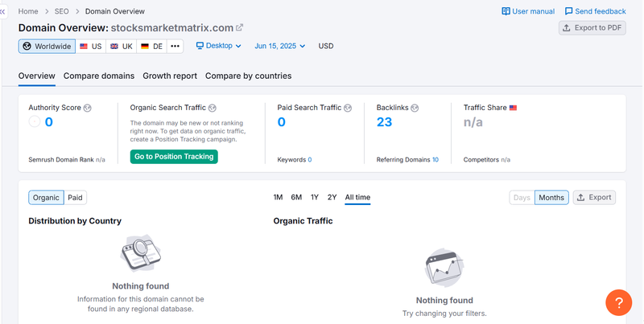Click magnifier illustration above Distribution Nothing found
The height and width of the screenshot is (324, 644).
(141, 253)
